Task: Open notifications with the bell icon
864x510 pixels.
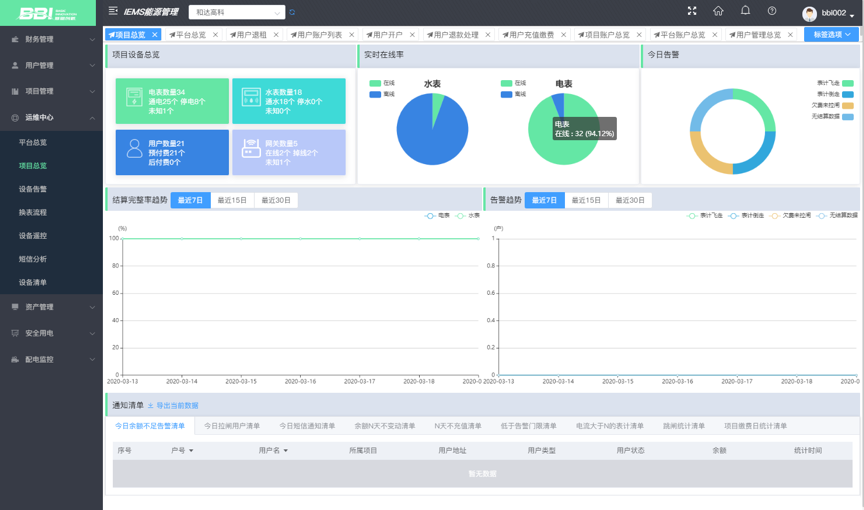Action: point(745,10)
